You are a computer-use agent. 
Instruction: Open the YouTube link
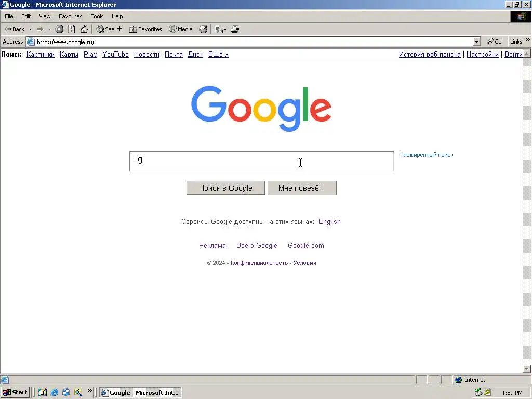[116, 54]
